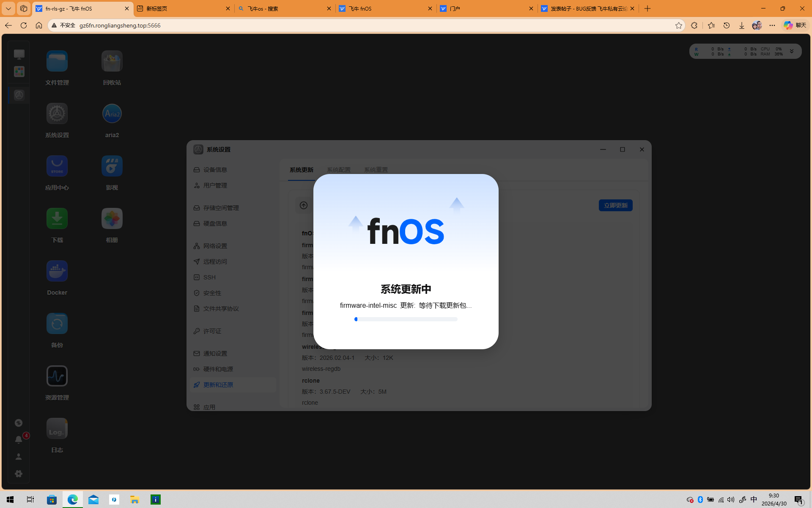
Task: Select 硬件和电源 in settings sidebar
Action: [233, 369]
